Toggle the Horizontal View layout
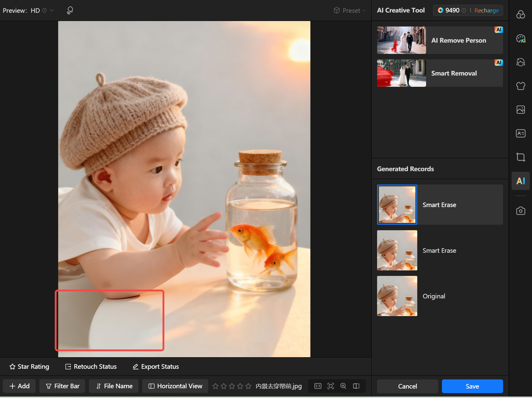 [x=175, y=386]
